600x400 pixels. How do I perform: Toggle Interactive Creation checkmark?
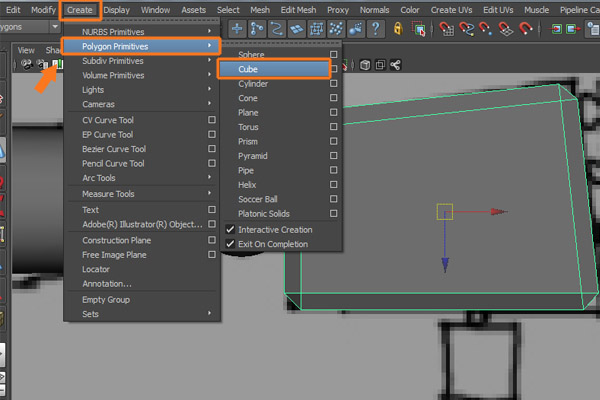pyautogui.click(x=229, y=229)
